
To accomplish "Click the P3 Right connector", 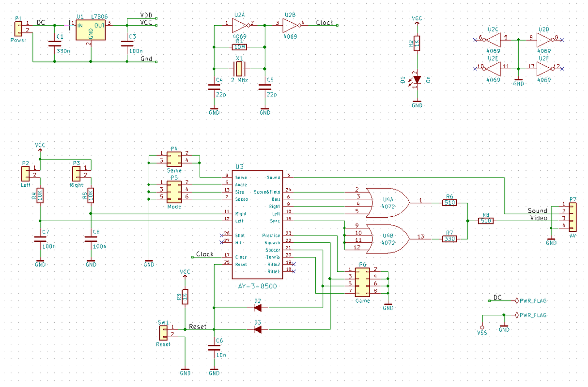I will click(76, 173).
